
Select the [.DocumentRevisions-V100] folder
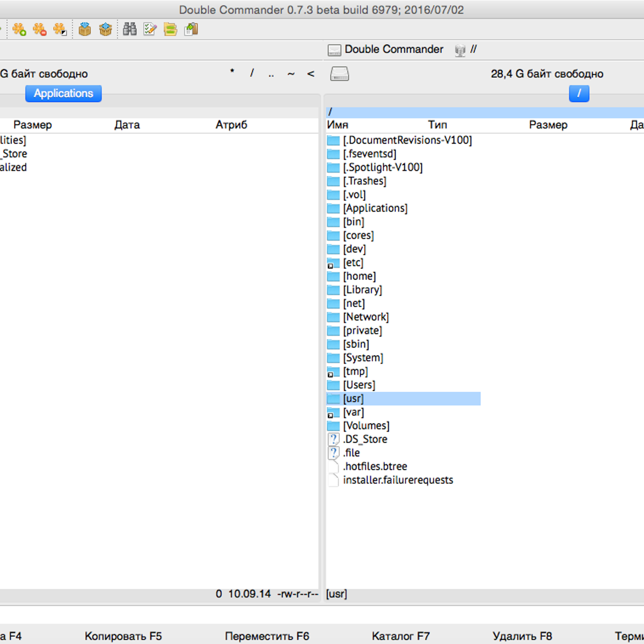pyautogui.click(x=407, y=140)
